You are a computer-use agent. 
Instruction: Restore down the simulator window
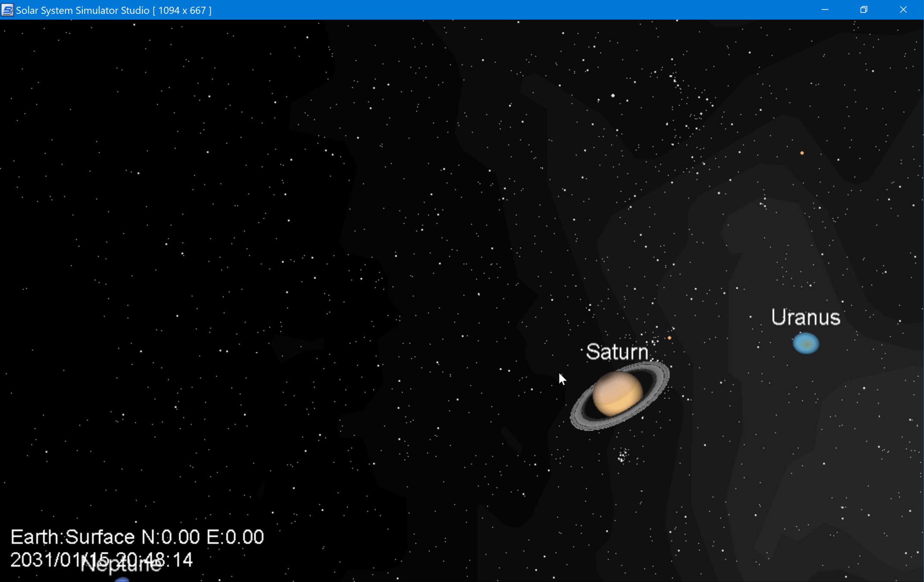click(864, 9)
